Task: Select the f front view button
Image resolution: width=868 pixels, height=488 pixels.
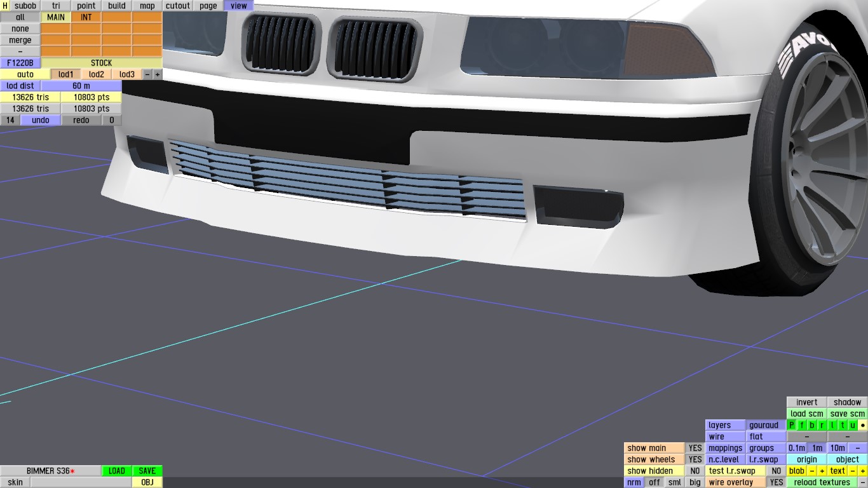Action: (x=802, y=425)
